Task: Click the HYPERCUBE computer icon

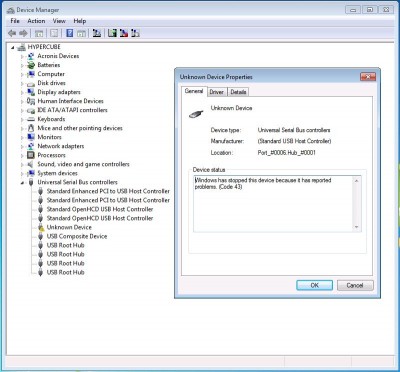Action: (x=22, y=47)
